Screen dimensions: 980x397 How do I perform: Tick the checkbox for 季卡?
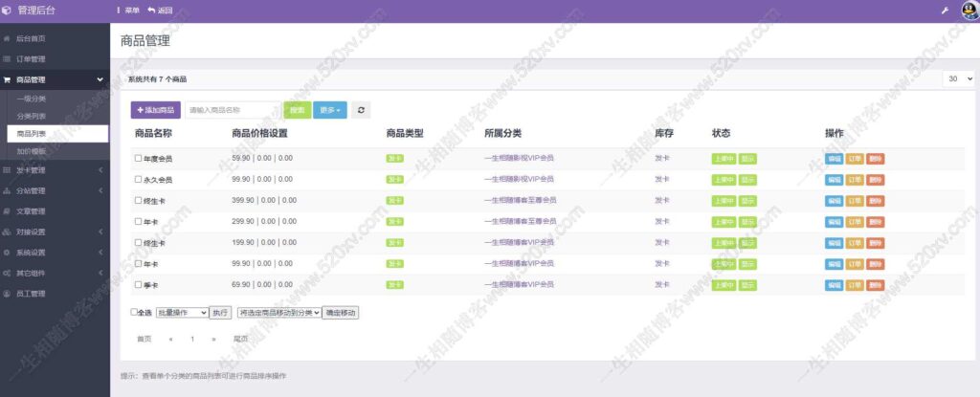click(138, 284)
